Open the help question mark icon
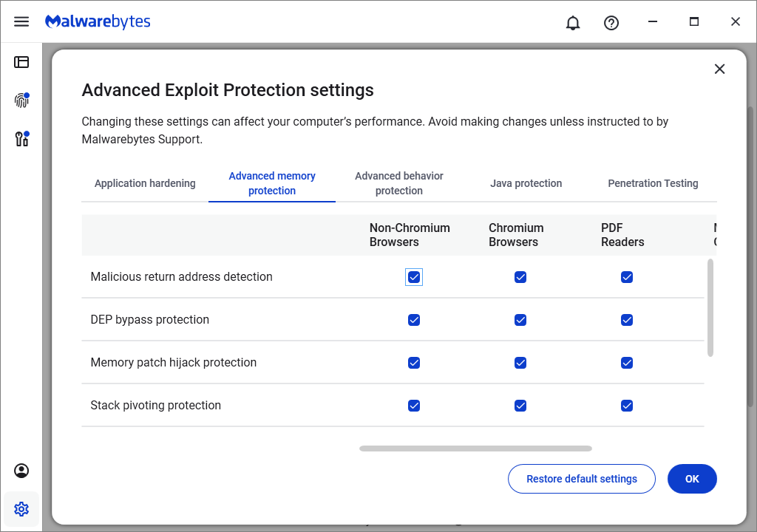 click(x=611, y=23)
